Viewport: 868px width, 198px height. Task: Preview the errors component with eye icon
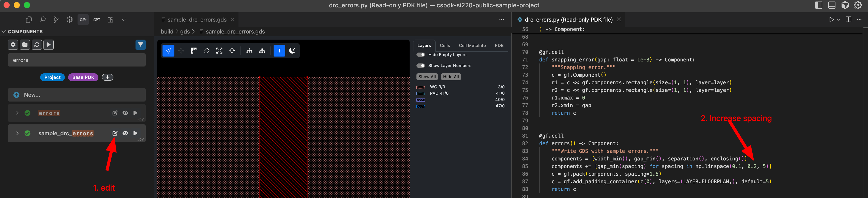point(125,113)
